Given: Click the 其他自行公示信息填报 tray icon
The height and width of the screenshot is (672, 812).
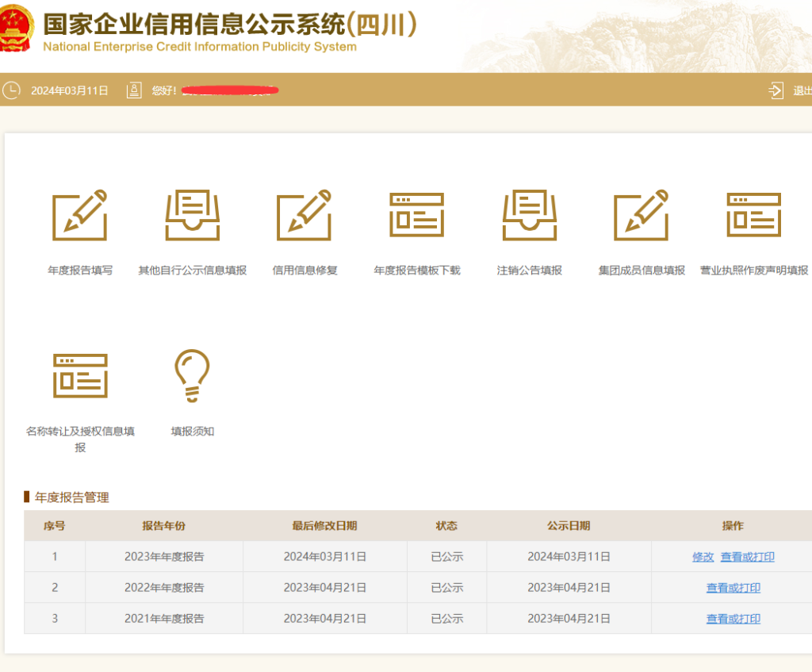Looking at the screenshot, I should [x=192, y=215].
